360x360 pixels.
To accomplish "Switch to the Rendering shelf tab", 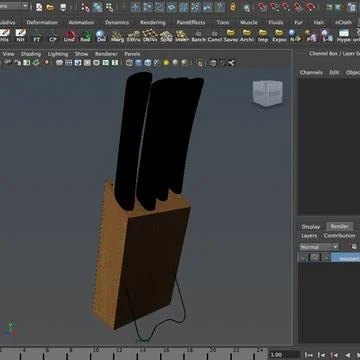I will [x=153, y=22].
